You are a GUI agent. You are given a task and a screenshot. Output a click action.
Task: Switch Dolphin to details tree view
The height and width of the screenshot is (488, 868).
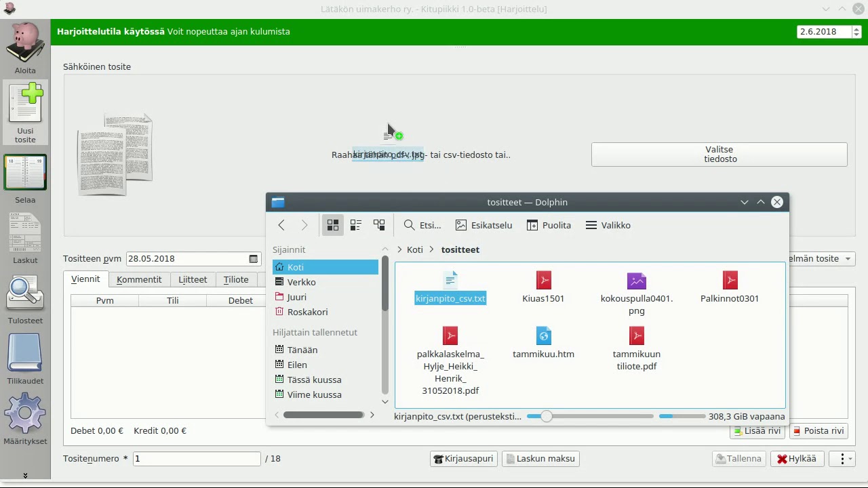379,225
